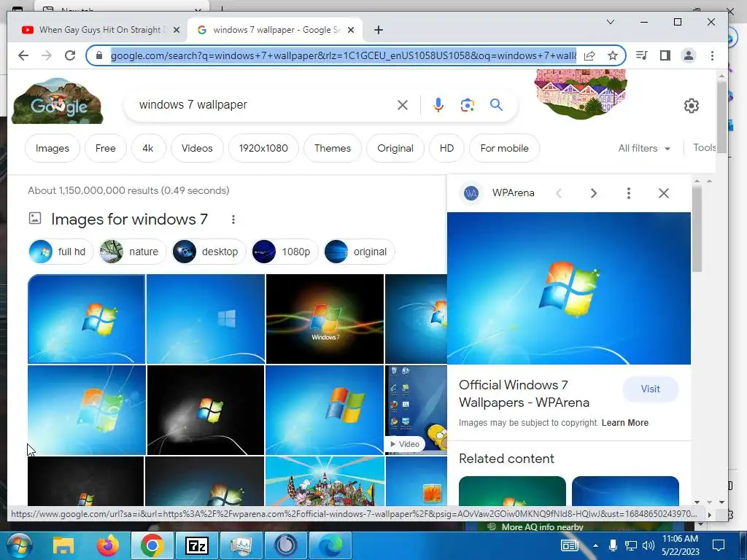
Task: Search by image with the Lens camera icon
Action: (468, 105)
